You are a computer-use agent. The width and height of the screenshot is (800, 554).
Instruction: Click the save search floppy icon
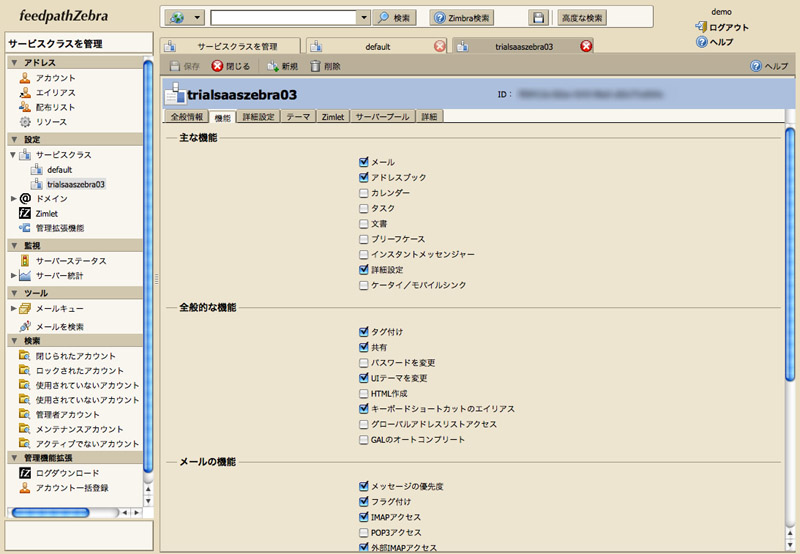pos(538,18)
